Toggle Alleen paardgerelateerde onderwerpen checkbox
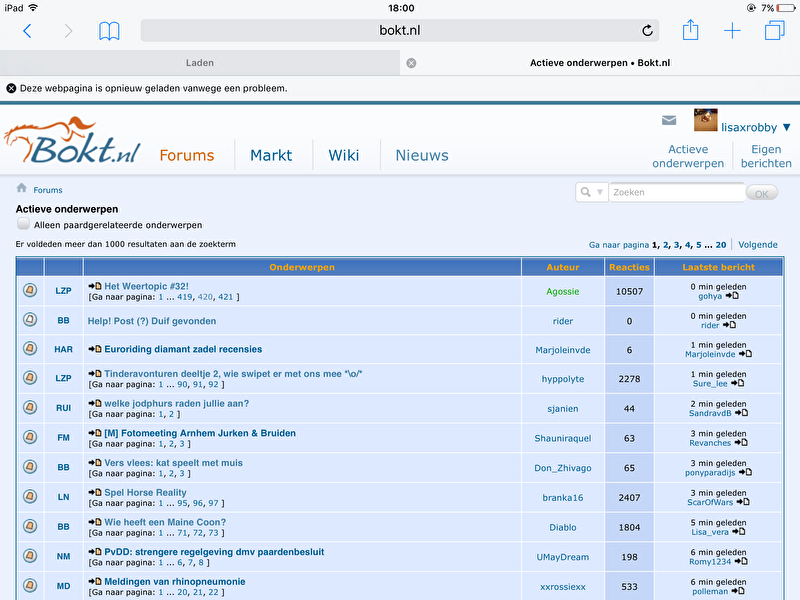800x600 pixels. (23, 223)
